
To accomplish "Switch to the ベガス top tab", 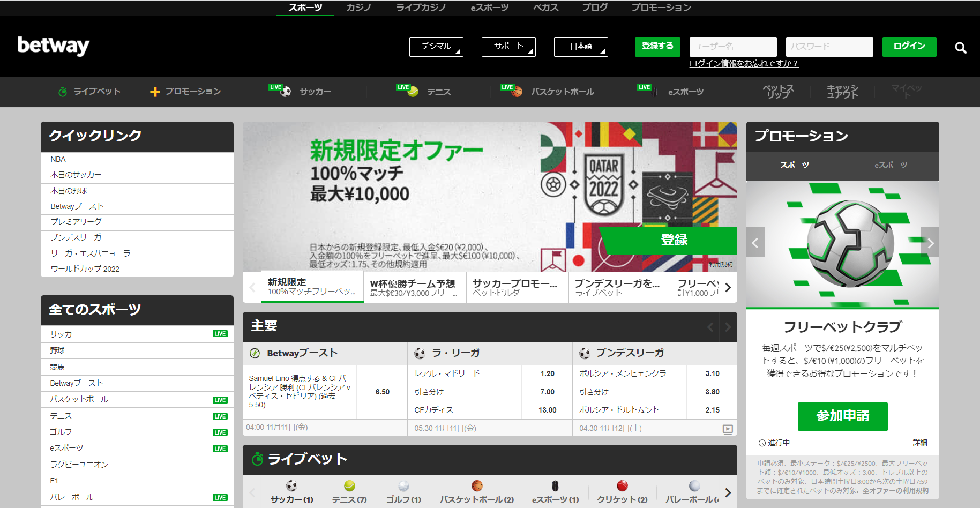I will (545, 8).
